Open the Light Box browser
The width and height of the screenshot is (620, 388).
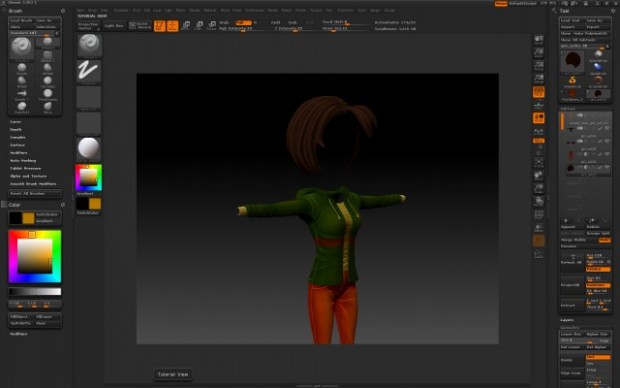point(114,26)
